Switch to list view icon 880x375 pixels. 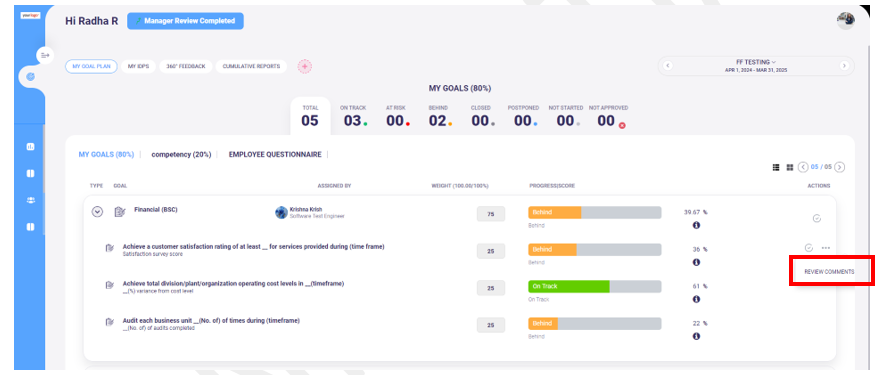point(776,167)
